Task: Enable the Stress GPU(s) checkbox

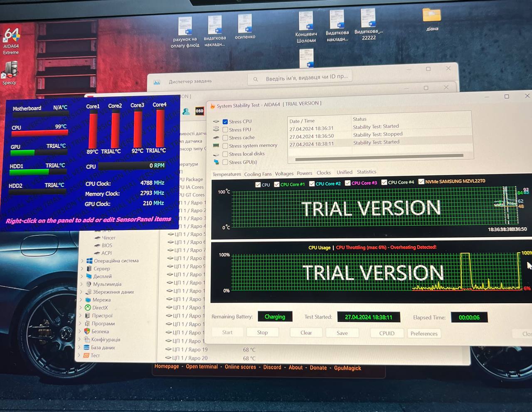Action: coord(225,162)
